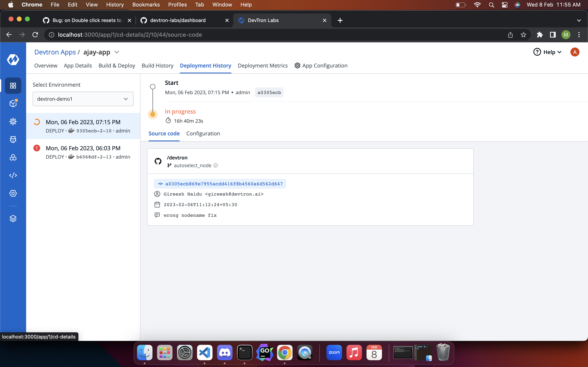The width and height of the screenshot is (588, 367).
Task: Click the security bug icon in sidebar
Action: 13,139
